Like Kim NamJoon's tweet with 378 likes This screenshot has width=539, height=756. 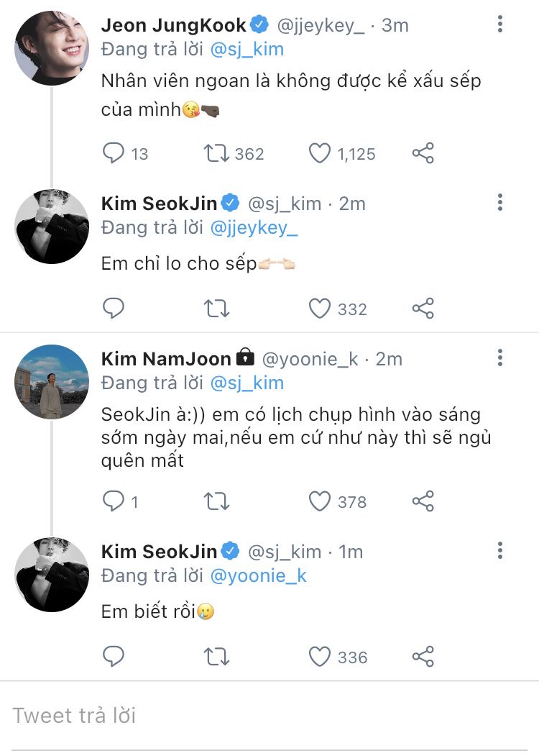pos(319,501)
